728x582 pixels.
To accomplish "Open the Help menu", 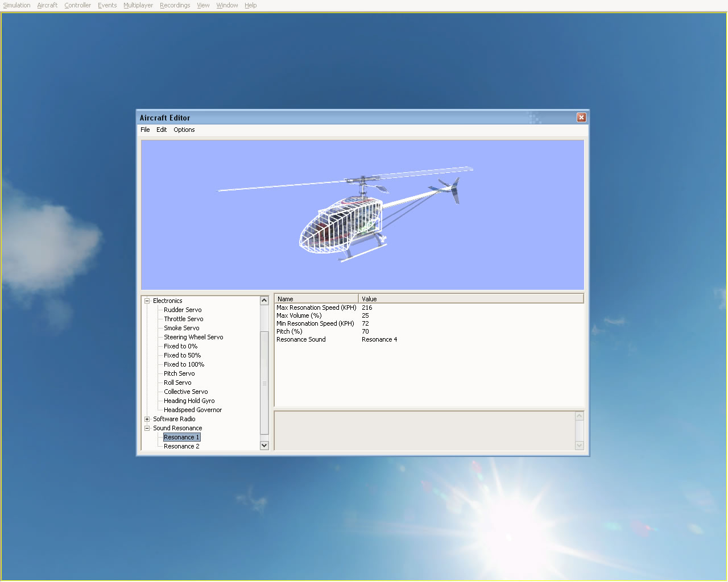I will [x=250, y=5].
